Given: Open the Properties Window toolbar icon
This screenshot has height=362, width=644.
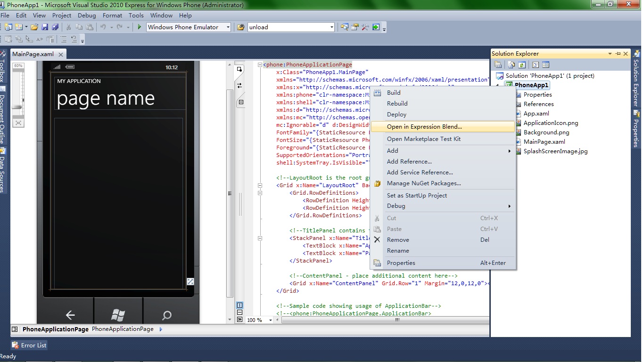Looking at the screenshot, I should (355, 27).
